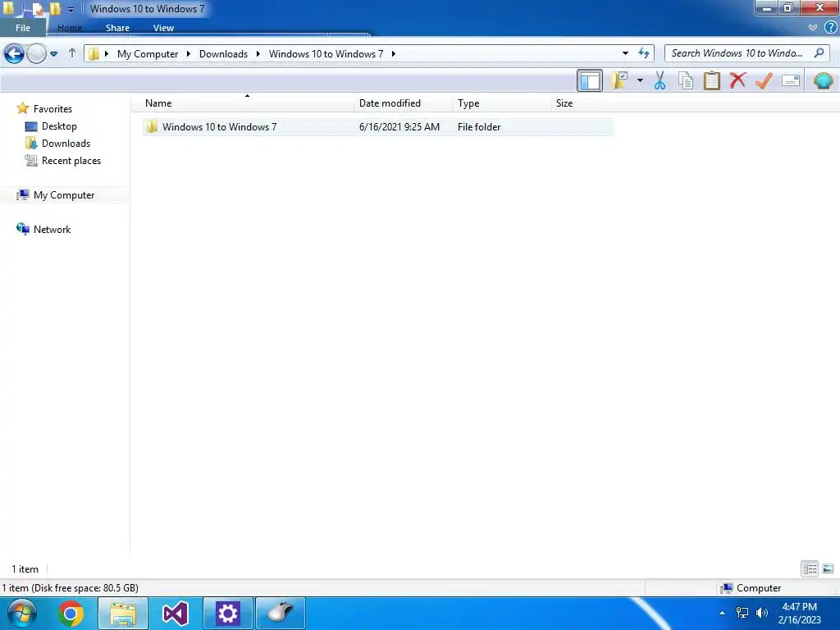
Task: Sort by Date modified column header
Action: (x=404, y=103)
